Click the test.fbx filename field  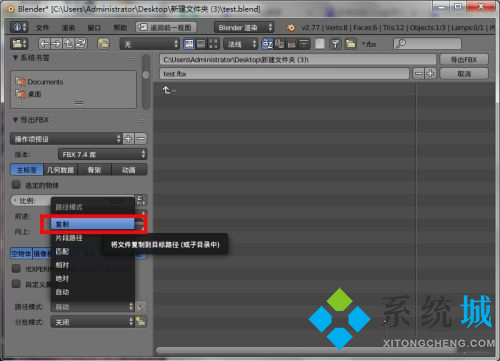tap(284, 74)
